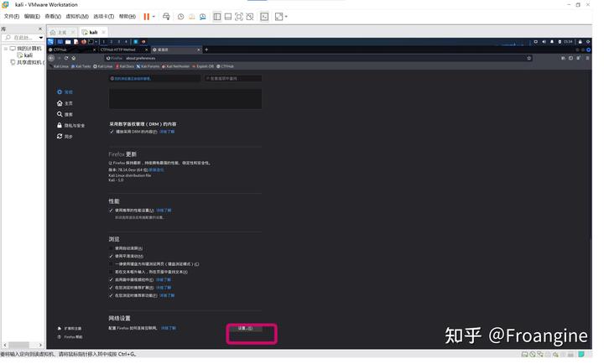
Task: Send Ctrl+Alt+Del to VM toolbar icon
Action: click(166, 17)
